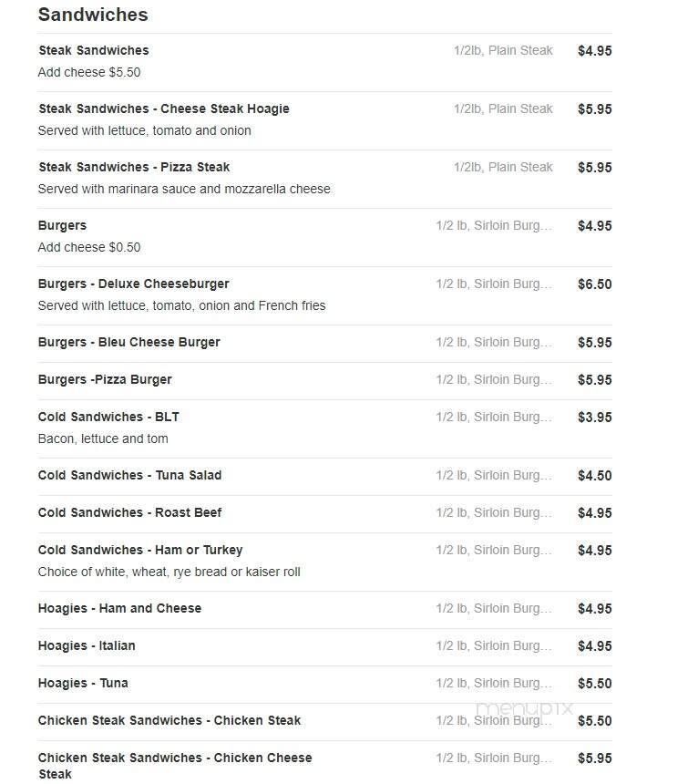Select Cold Sandwiches - Ham or Turkey
Image resolution: width=688 pixels, height=784 pixels.
click(140, 550)
